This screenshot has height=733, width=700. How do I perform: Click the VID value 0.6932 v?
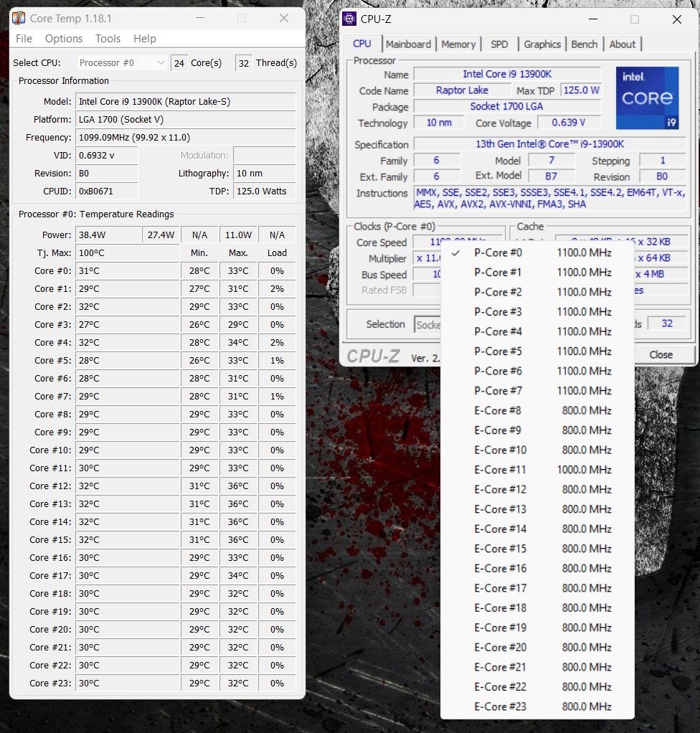(107, 155)
